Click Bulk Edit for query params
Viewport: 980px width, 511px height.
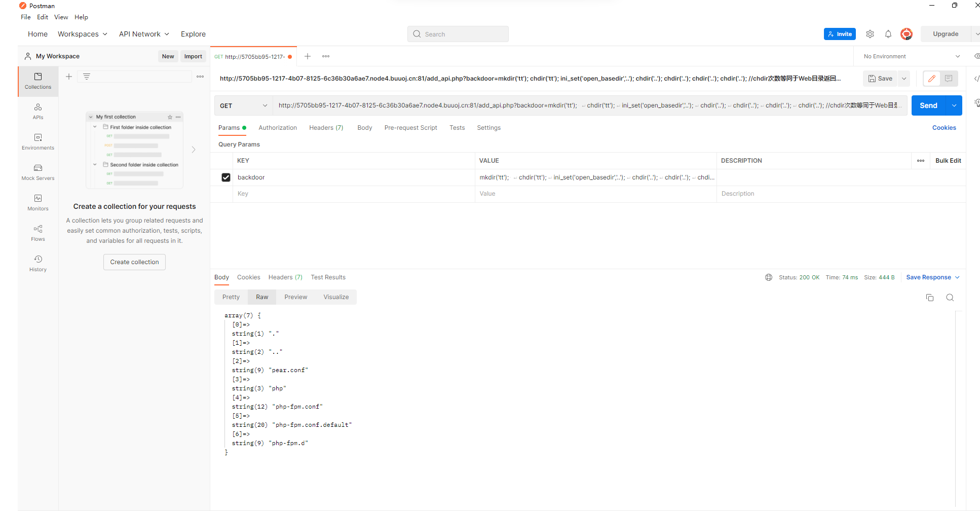[x=948, y=161]
